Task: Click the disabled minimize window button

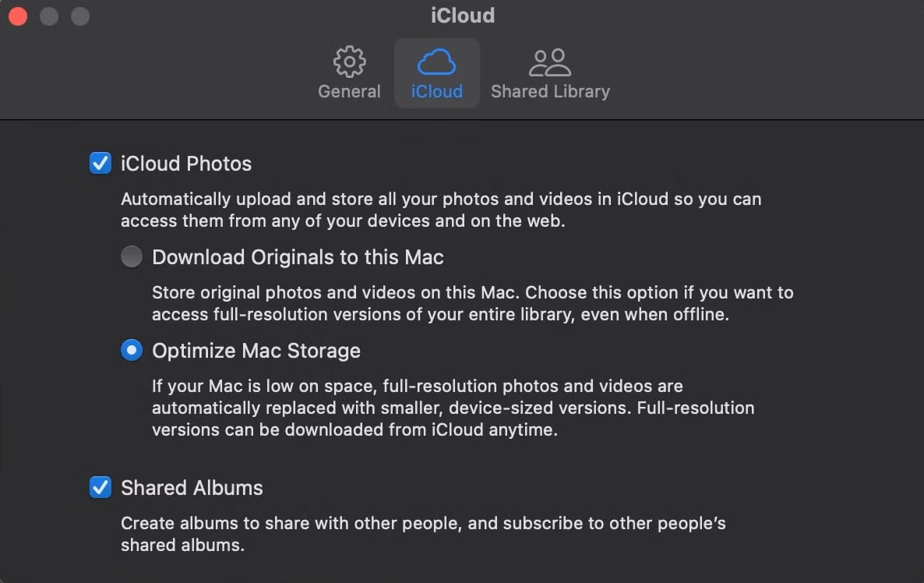Action: pyautogui.click(x=49, y=16)
